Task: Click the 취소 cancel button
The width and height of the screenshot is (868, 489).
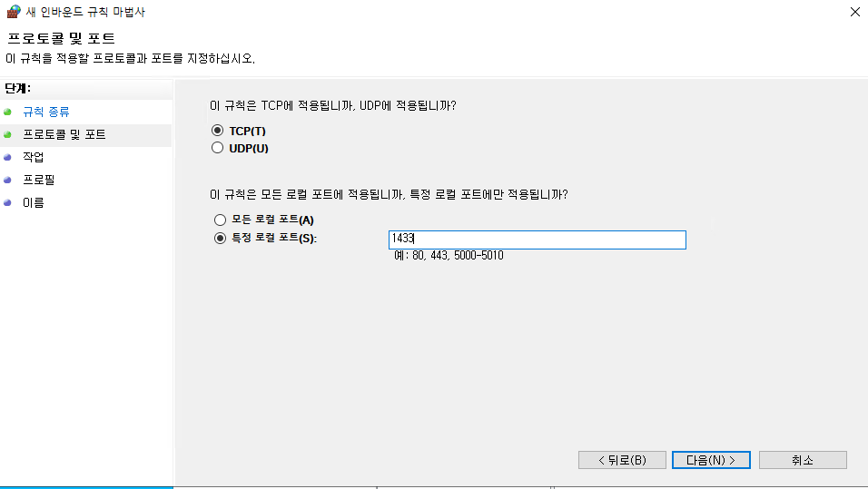Action: (803, 460)
